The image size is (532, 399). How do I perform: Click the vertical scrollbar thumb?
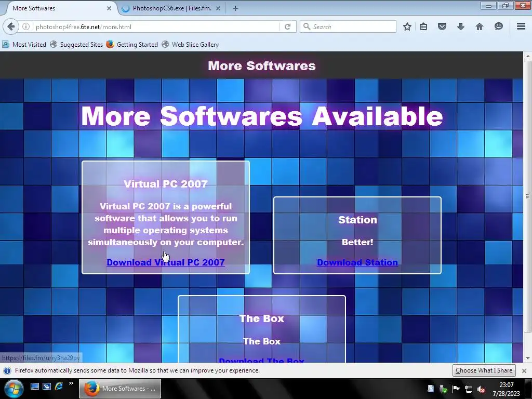(x=527, y=196)
